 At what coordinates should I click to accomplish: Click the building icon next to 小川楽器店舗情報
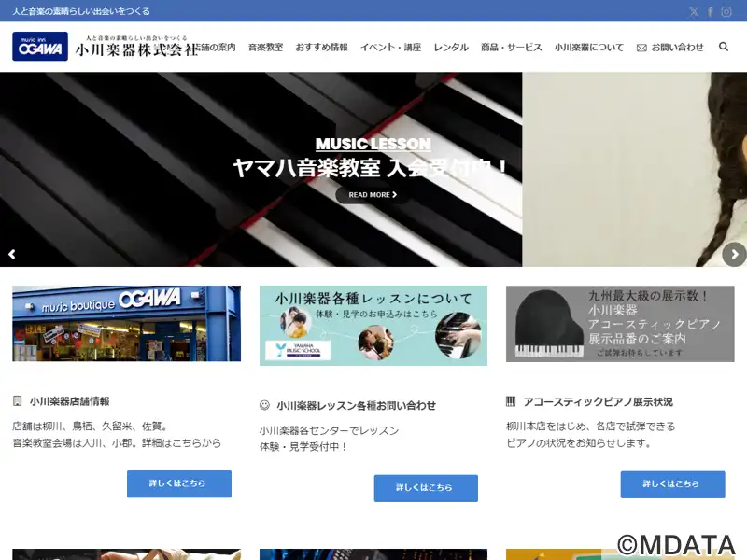(x=17, y=401)
